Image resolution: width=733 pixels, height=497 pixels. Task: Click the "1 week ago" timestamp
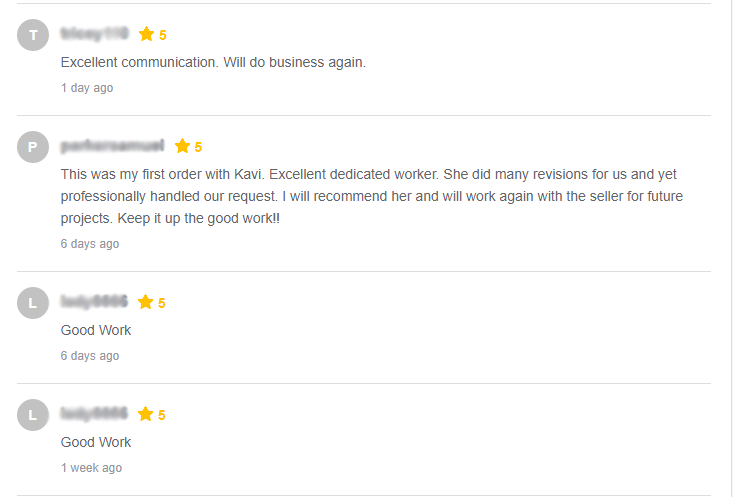[91, 468]
